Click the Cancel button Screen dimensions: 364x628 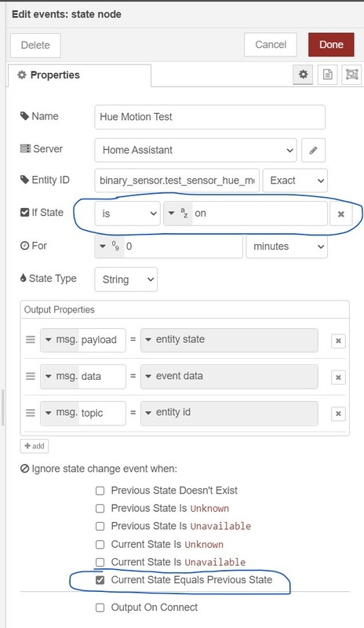pyautogui.click(x=271, y=45)
